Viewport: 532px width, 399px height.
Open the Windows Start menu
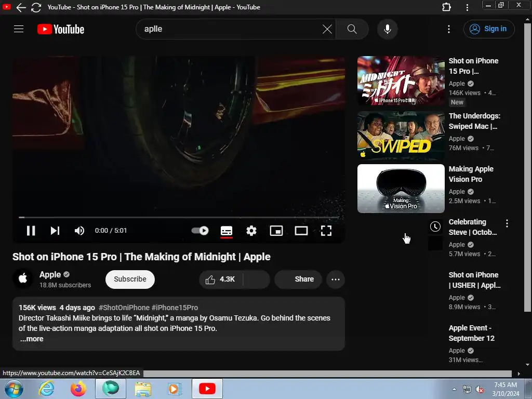pyautogui.click(x=14, y=389)
